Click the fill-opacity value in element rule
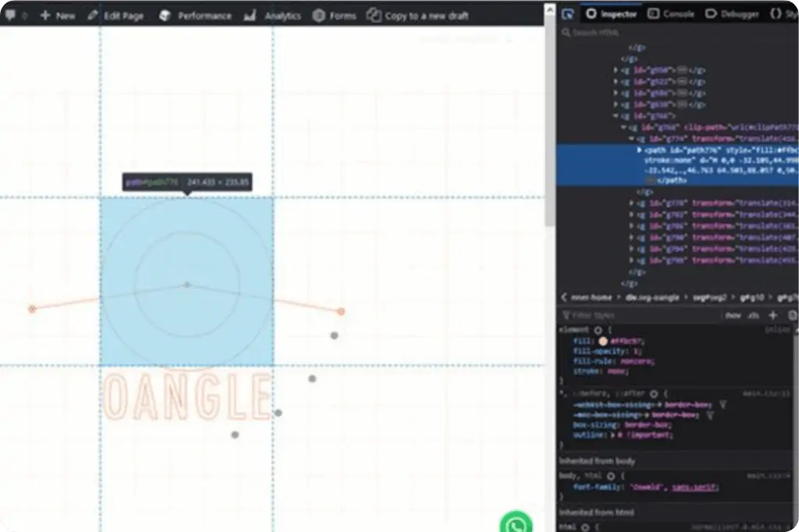Image resolution: width=799 pixels, height=532 pixels. tap(637, 351)
